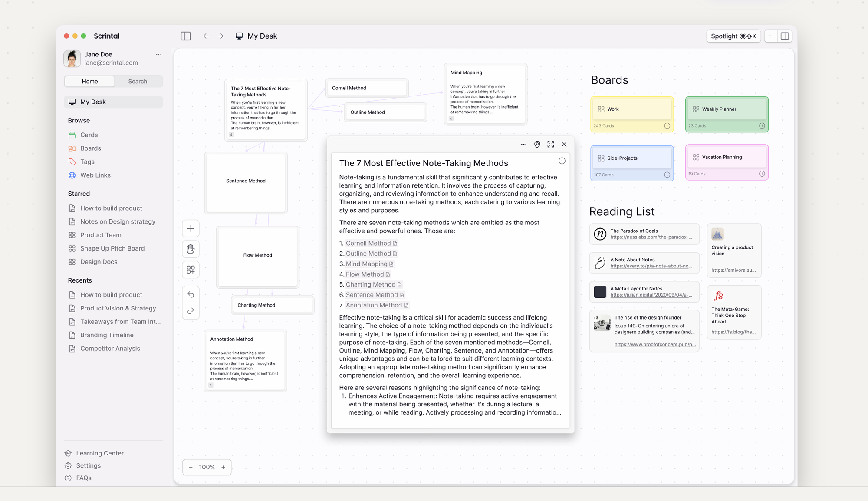Click the undo arrow icon
The width and height of the screenshot is (868, 501).
point(191,294)
